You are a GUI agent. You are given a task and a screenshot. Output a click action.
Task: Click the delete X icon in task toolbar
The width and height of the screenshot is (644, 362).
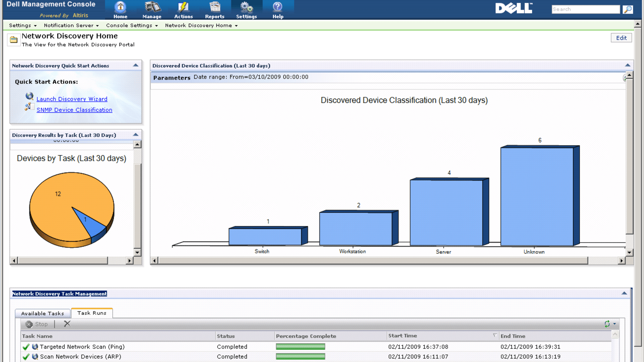click(x=67, y=324)
